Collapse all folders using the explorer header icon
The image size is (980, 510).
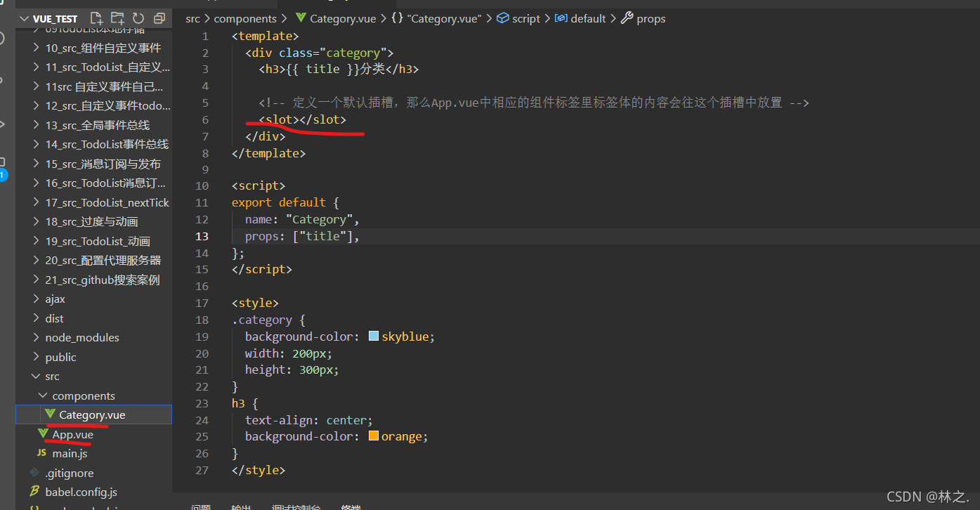click(159, 18)
